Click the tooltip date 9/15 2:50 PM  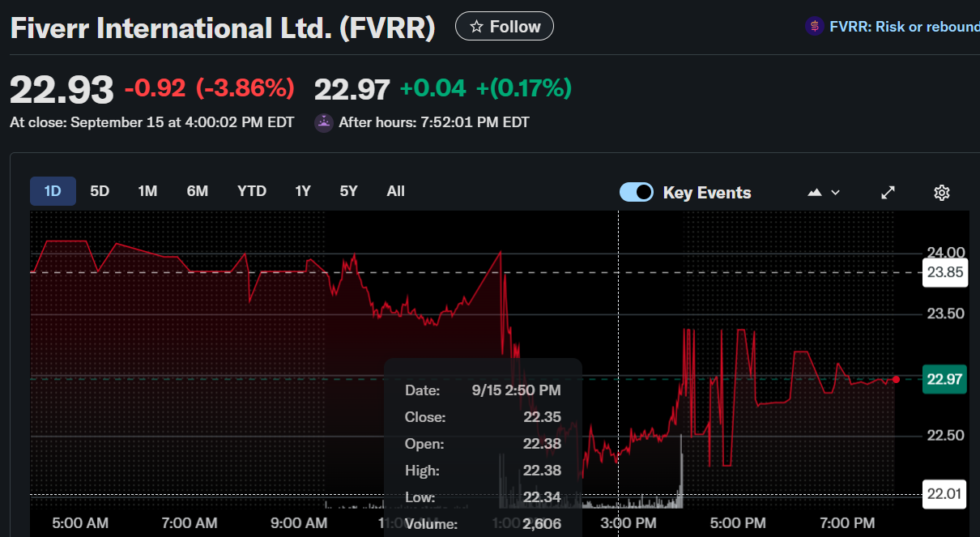click(516, 390)
